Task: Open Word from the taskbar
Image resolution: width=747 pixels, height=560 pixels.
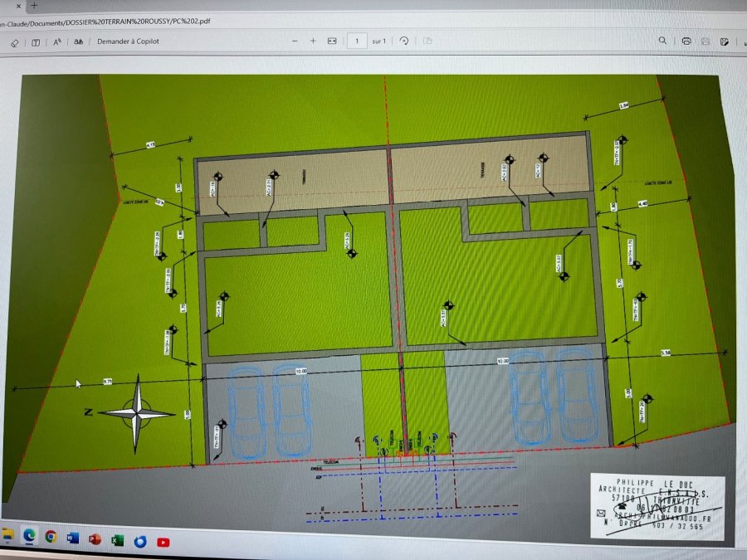Action: click(73, 538)
